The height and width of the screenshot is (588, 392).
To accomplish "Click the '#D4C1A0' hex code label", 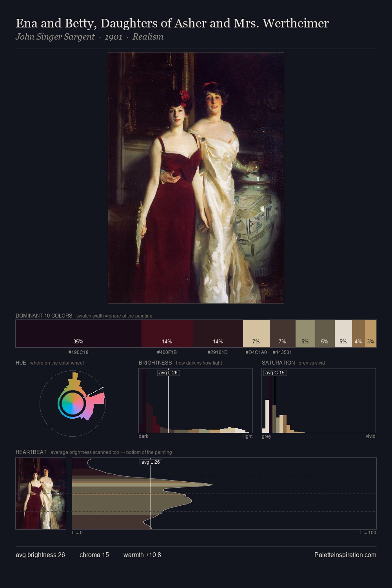I will tap(256, 352).
